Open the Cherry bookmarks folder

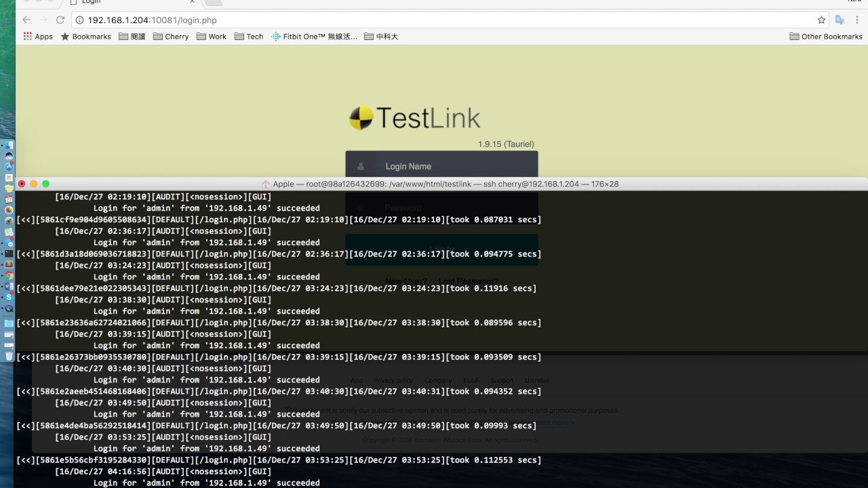pos(171,37)
